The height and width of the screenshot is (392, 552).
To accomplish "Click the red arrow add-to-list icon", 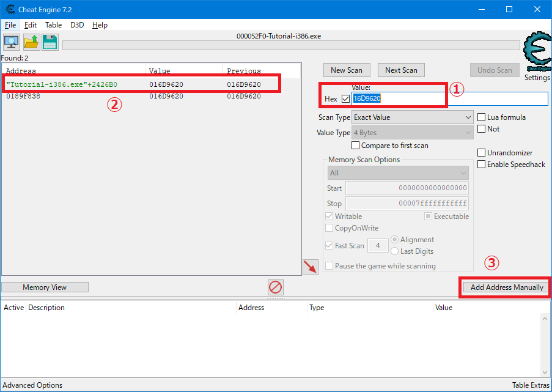I will 311,267.
